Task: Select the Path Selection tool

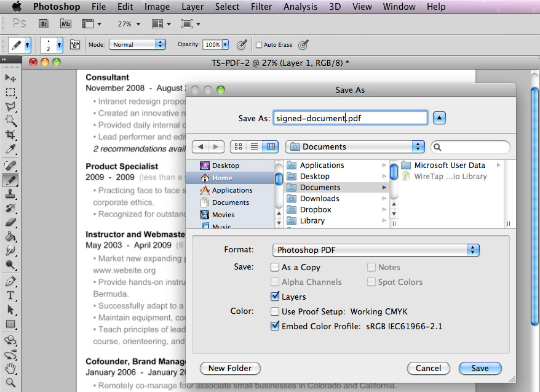Action: pyautogui.click(x=10, y=310)
